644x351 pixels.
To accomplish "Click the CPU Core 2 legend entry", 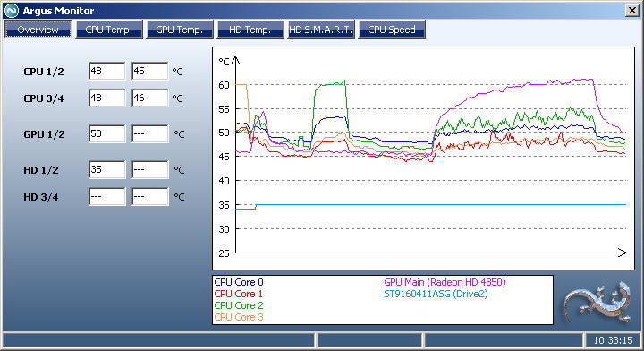I will [239, 305].
